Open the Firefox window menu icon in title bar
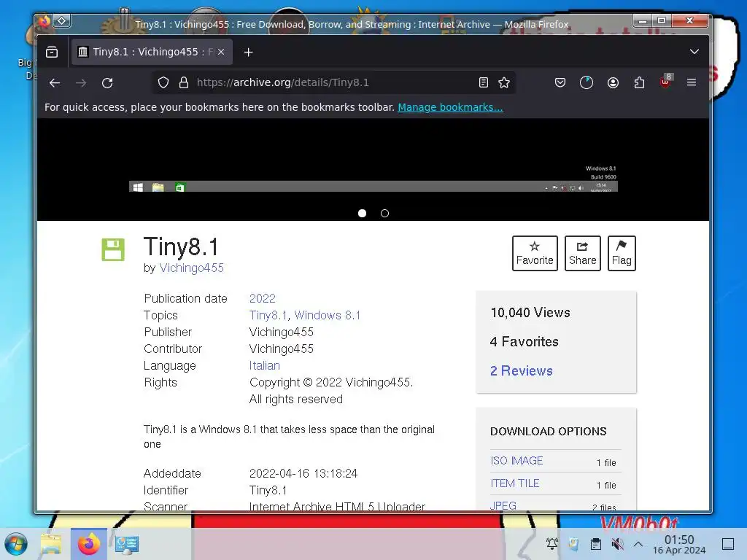Viewport: 747px width, 560px height. (44, 21)
